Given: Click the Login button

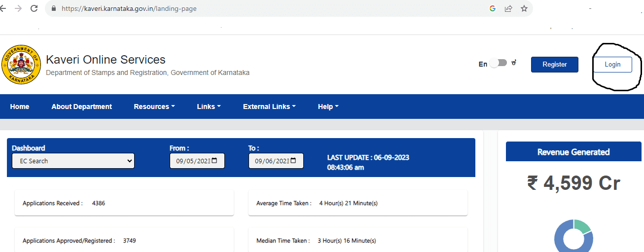Looking at the screenshot, I should [612, 65].
